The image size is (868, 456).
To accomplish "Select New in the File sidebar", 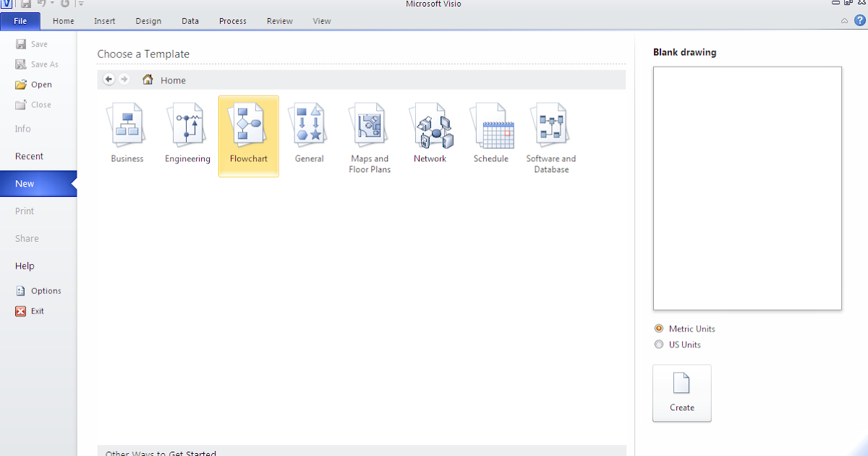I will [x=38, y=184].
